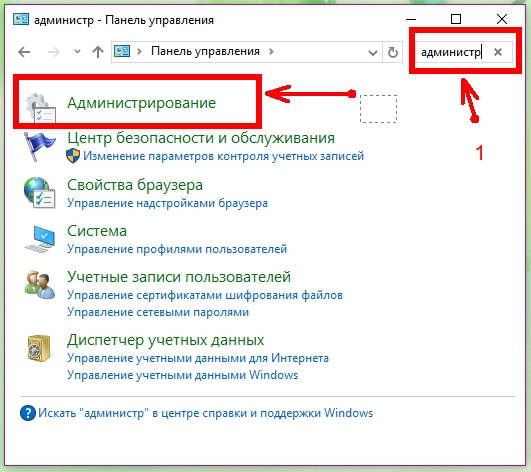Click the computer monitor Система icon
This screenshot has width=531, height=472.
pyautogui.click(x=40, y=239)
